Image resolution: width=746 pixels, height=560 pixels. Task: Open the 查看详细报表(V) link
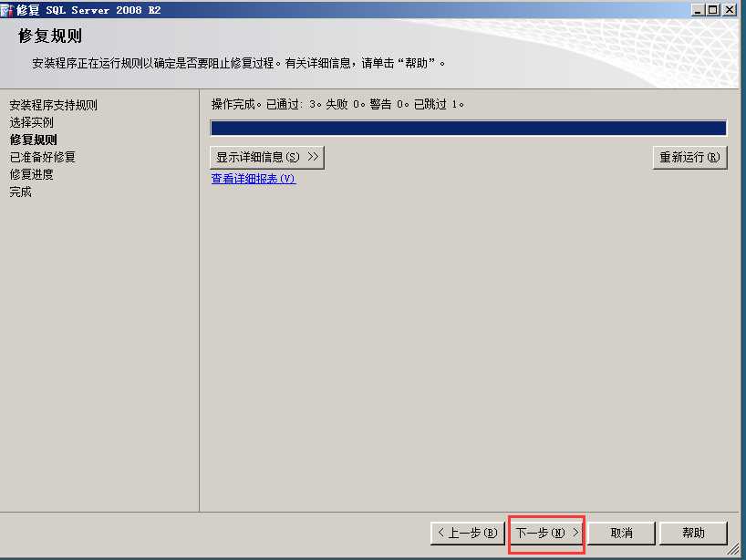tap(254, 179)
